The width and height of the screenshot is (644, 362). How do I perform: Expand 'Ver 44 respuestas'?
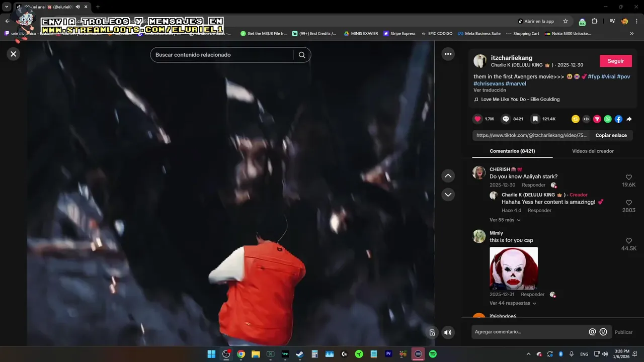coord(513,303)
